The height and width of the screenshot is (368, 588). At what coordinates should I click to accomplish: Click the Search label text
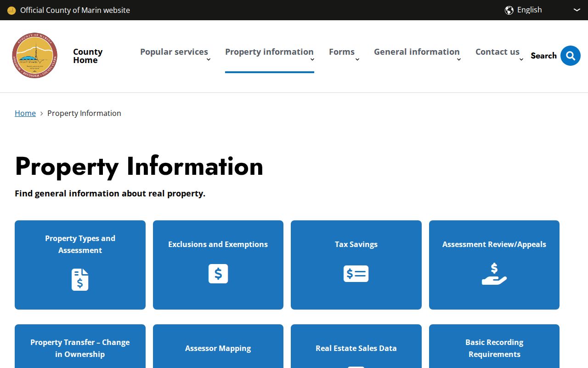543,56
